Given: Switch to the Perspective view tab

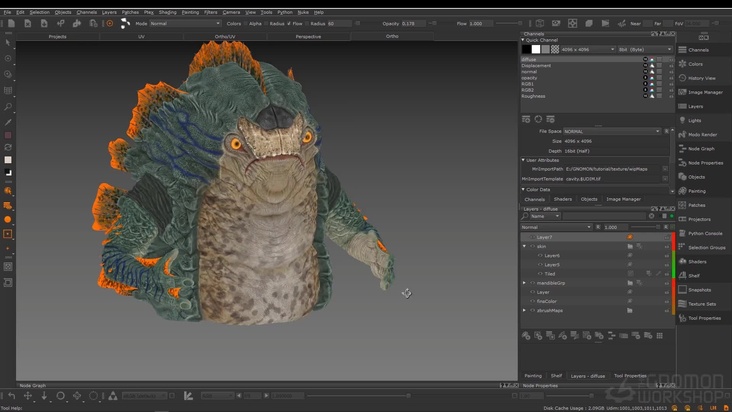Looking at the screenshot, I should [308, 36].
